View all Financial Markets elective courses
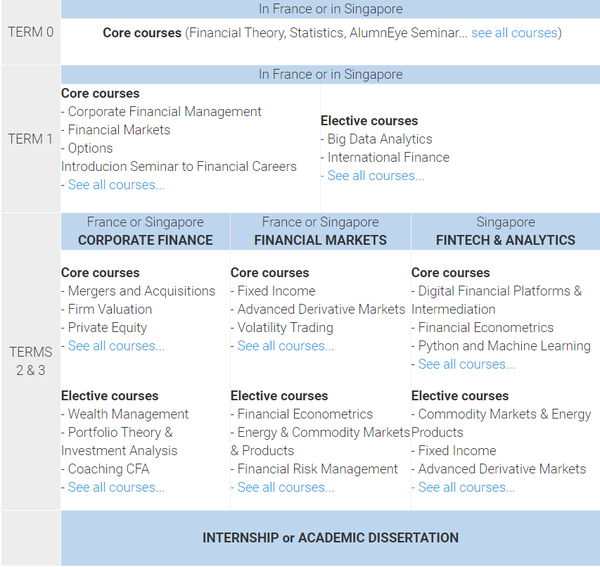 coord(285,488)
